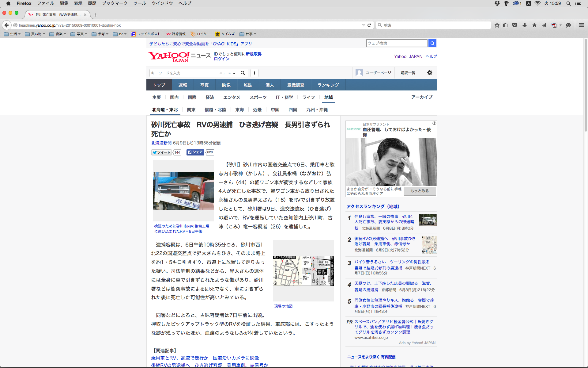Click the bookmark star icon
The height and width of the screenshot is (368, 588).
point(497,25)
